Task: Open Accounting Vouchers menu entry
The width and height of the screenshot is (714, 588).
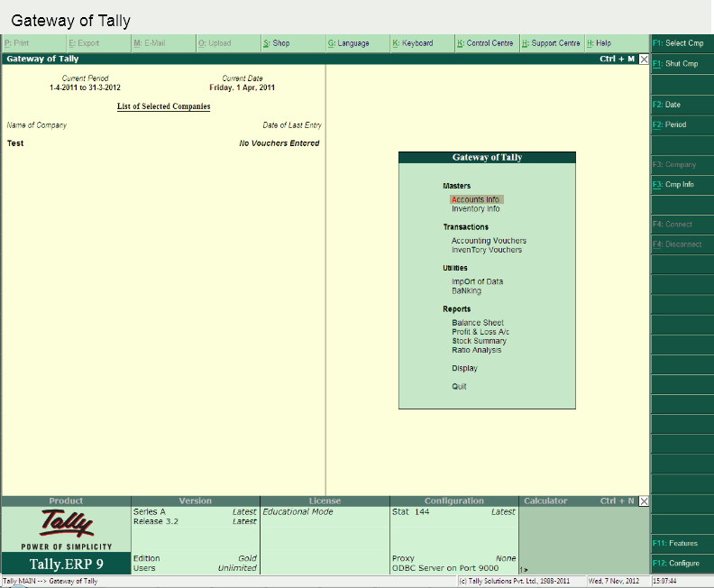Action: tap(489, 241)
